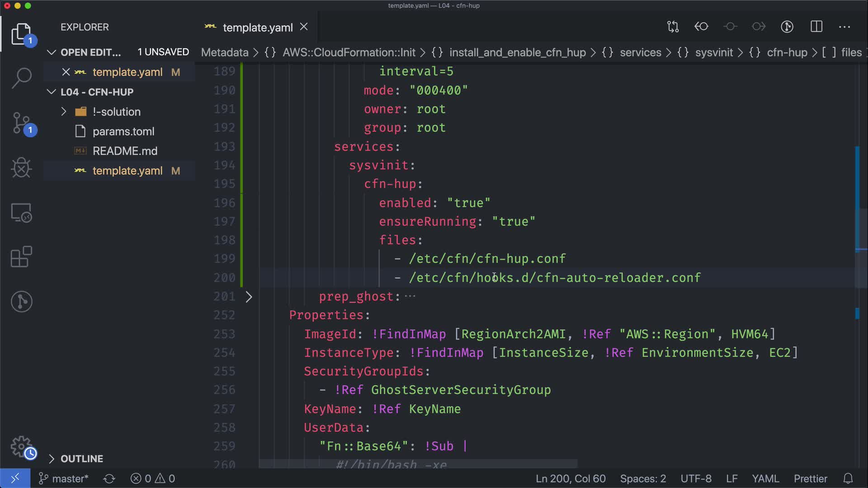Open the Remote Explorer view
The image size is (868, 488).
coord(21,212)
